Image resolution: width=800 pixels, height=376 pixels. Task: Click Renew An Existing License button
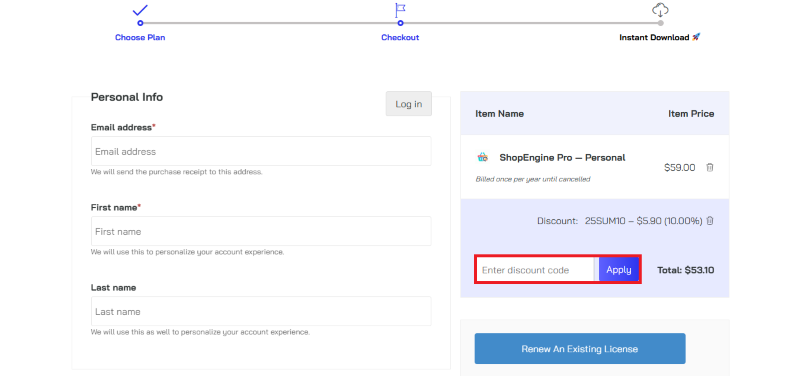coord(580,349)
